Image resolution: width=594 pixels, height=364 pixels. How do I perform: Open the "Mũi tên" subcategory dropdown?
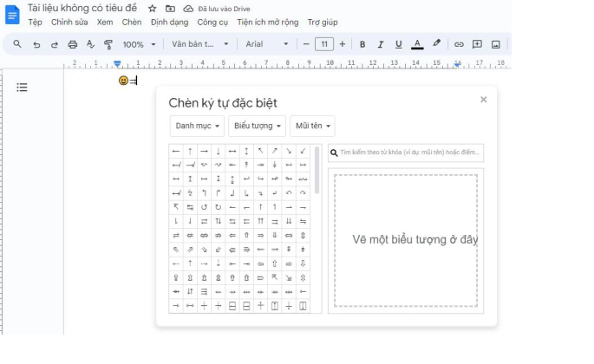pyautogui.click(x=312, y=127)
